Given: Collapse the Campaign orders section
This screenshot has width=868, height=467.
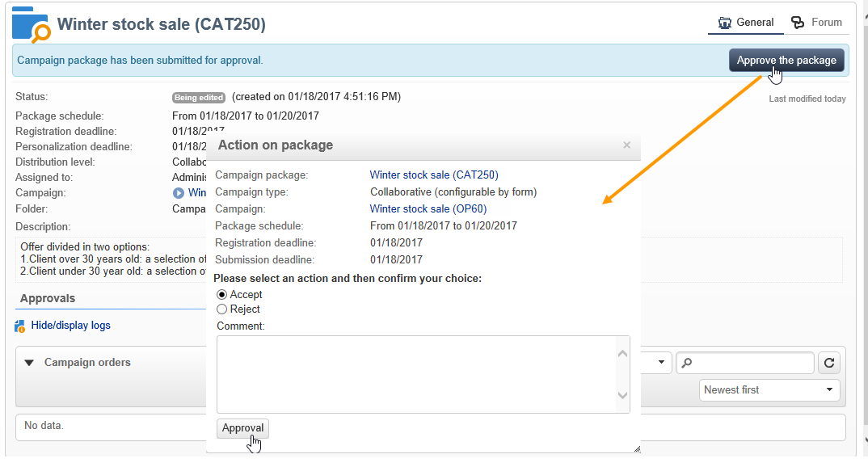Looking at the screenshot, I should pyautogui.click(x=29, y=363).
